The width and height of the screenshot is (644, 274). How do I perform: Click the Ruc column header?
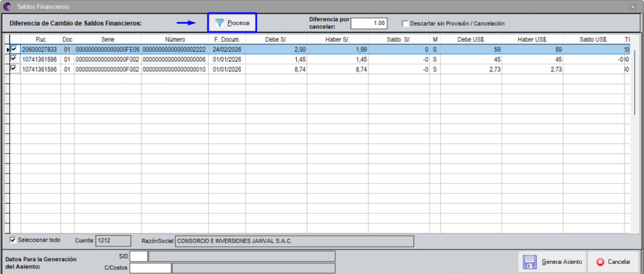click(41, 40)
